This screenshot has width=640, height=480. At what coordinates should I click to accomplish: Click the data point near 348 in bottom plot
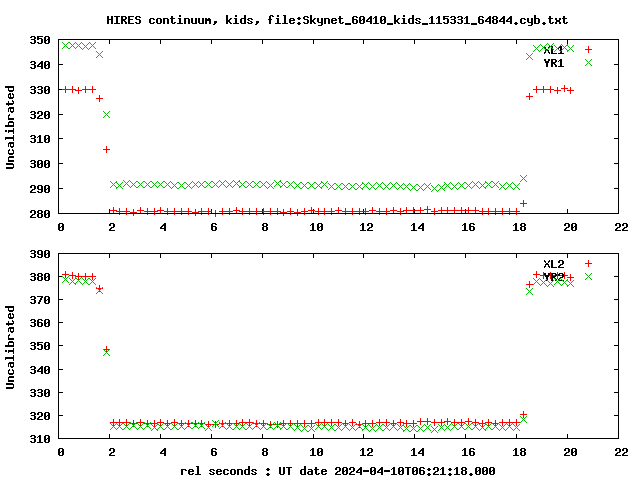tap(106, 351)
